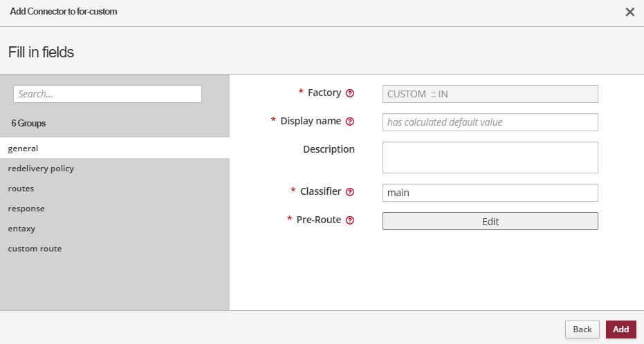Go to the response group

click(x=26, y=208)
